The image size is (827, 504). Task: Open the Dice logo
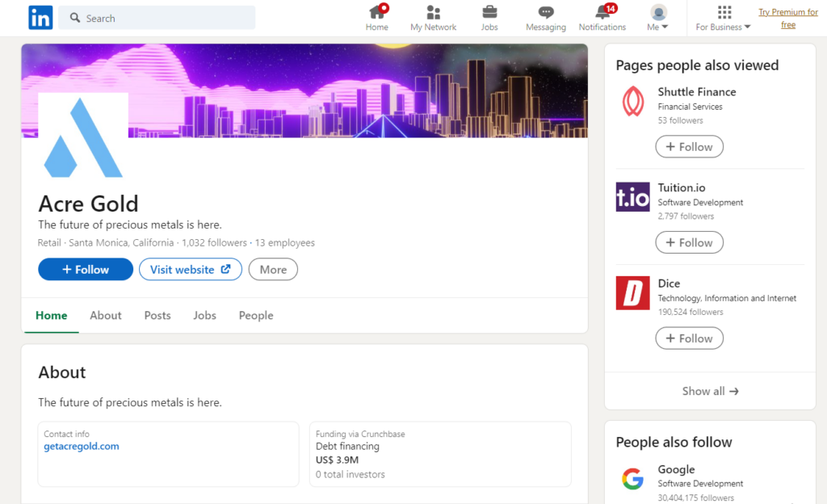(x=633, y=292)
